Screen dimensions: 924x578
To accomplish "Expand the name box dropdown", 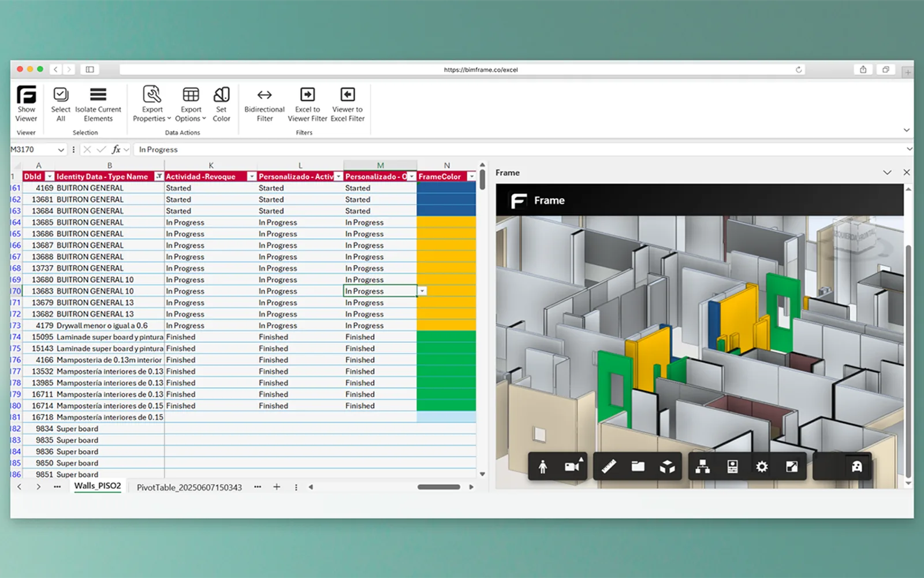I will (x=61, y=150).
